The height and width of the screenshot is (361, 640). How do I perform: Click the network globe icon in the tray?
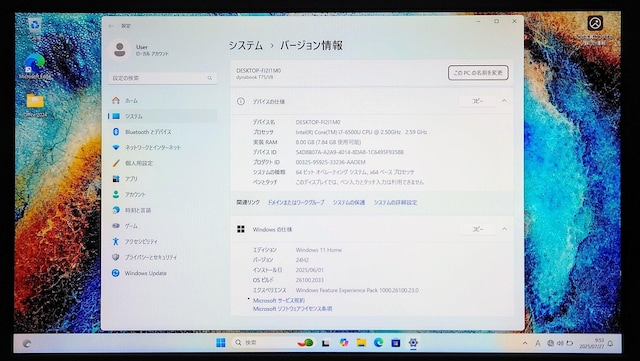pos(551,343)
